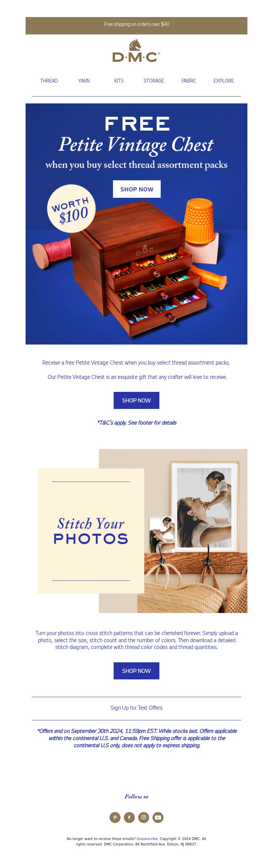Visit the EXPLORE navigation link
The image size is (273, 868).
224,81
